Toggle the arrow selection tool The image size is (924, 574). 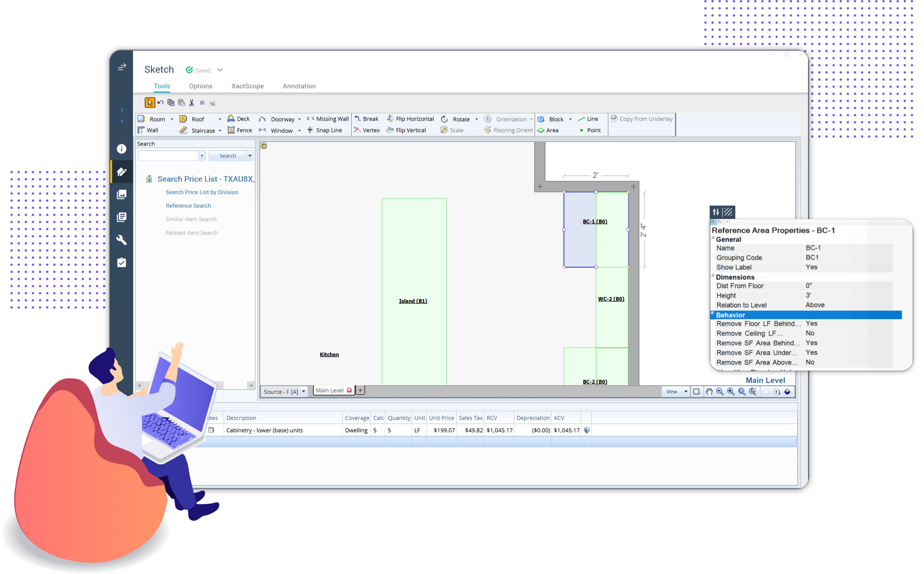[x=149, y=103]
